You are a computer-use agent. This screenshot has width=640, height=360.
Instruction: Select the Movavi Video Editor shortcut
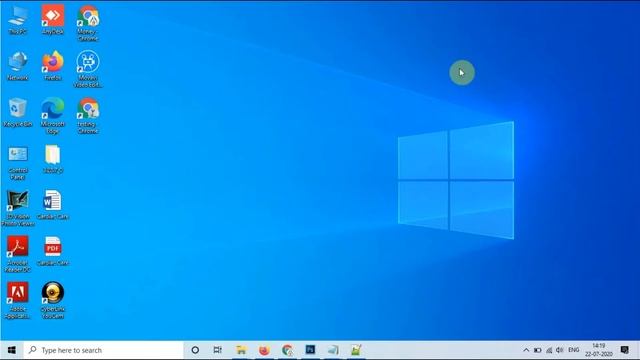point(88,69)
